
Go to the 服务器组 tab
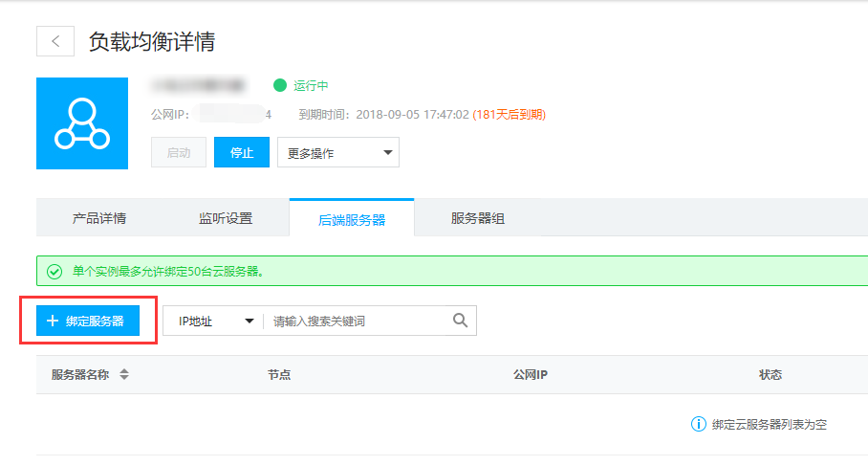point(478,218)
